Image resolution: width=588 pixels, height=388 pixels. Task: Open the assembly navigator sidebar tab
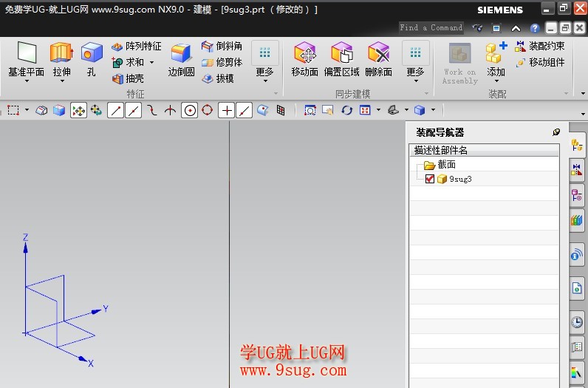[x=577, y=145]
